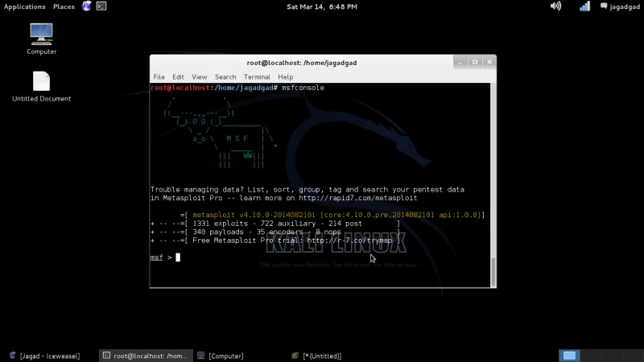The width and height of the screenshot is (644, 362).
Task: Open the volume control icon
Action: tap(555, 6)
